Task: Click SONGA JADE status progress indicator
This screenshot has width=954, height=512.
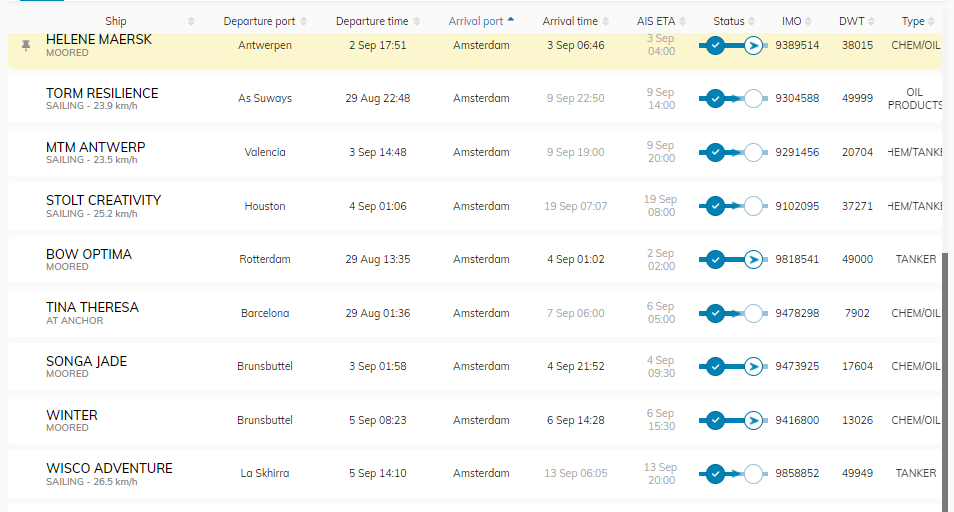Action: (734, 366)
